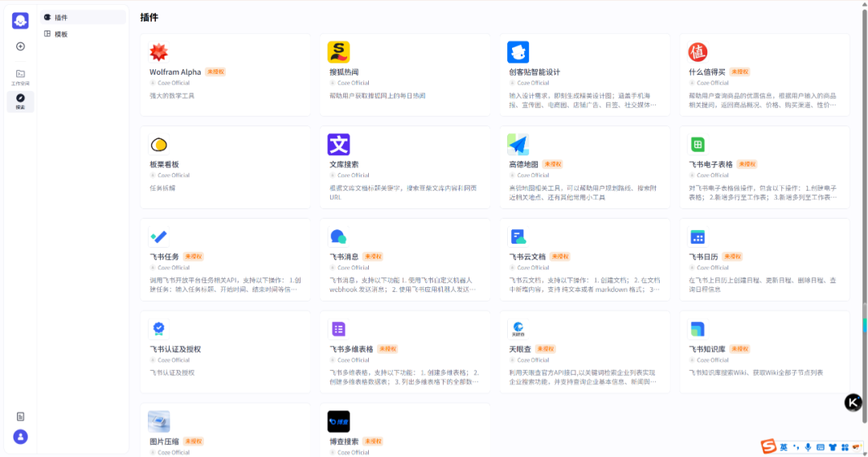Click the 飞书知识库 description about Wiki
This screenshot has height=457, width=868.
coord(755,373)
